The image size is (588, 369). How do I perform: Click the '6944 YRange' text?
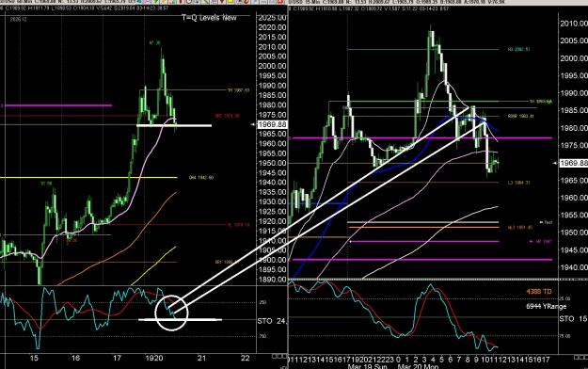[x=546, y=306]
